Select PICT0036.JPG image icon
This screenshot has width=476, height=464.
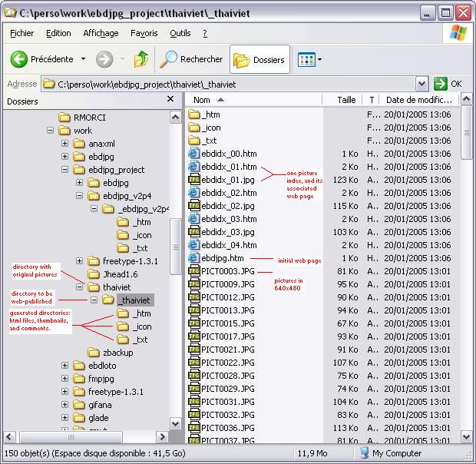[x=193, y=428]
